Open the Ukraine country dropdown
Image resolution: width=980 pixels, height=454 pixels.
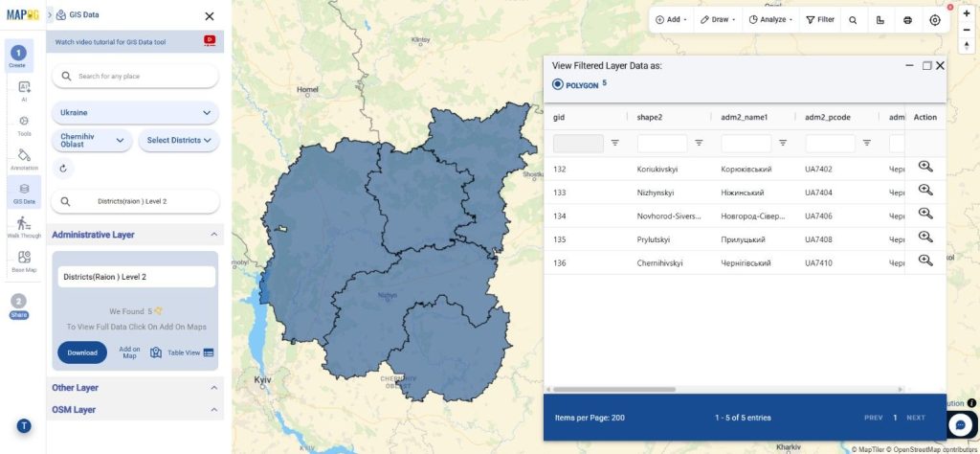[136, 113]
